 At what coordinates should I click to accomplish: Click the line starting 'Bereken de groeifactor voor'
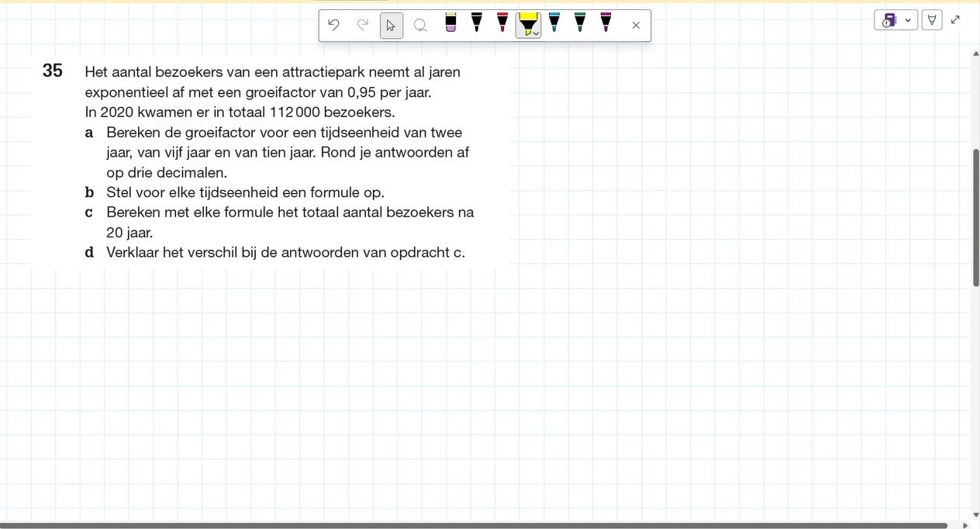[284, 132]
